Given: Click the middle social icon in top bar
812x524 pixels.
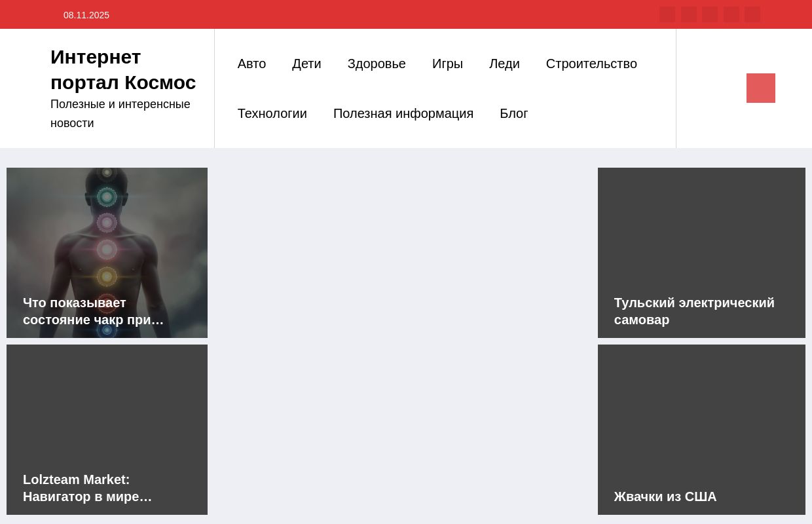Looking at the screenshot, I should [710, 14].
